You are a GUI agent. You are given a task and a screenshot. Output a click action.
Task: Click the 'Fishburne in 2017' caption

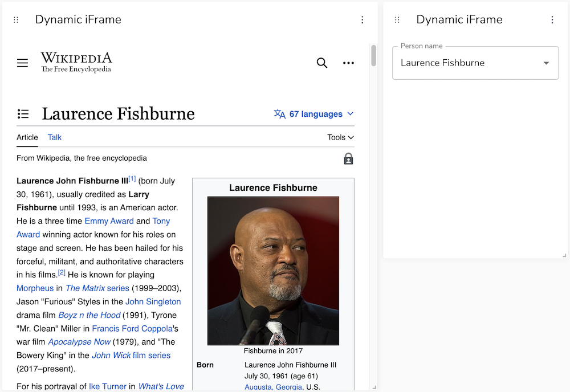coord(274,351)
